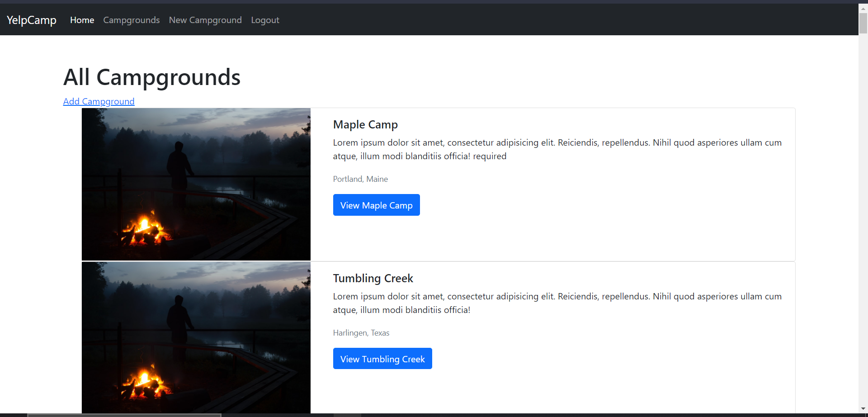Click the All Campgrounds heading
This screenshot has width=868, height=417.
pos(152,77)
